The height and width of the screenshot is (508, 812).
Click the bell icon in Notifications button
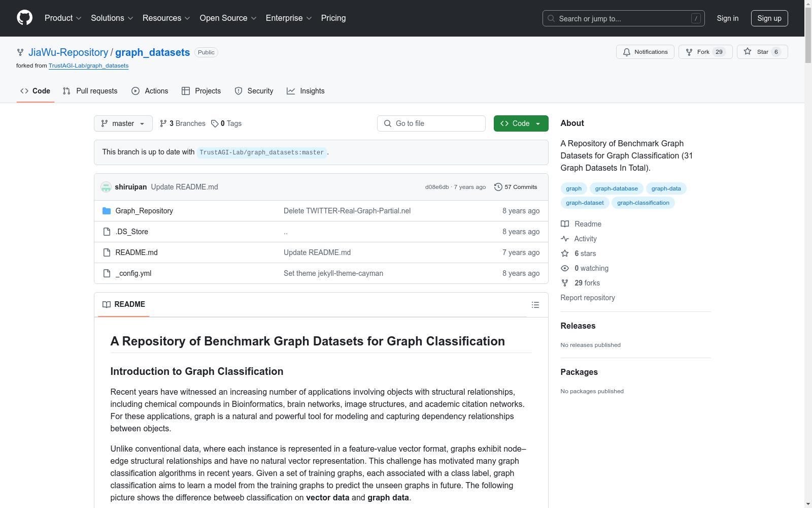(627, 52)
